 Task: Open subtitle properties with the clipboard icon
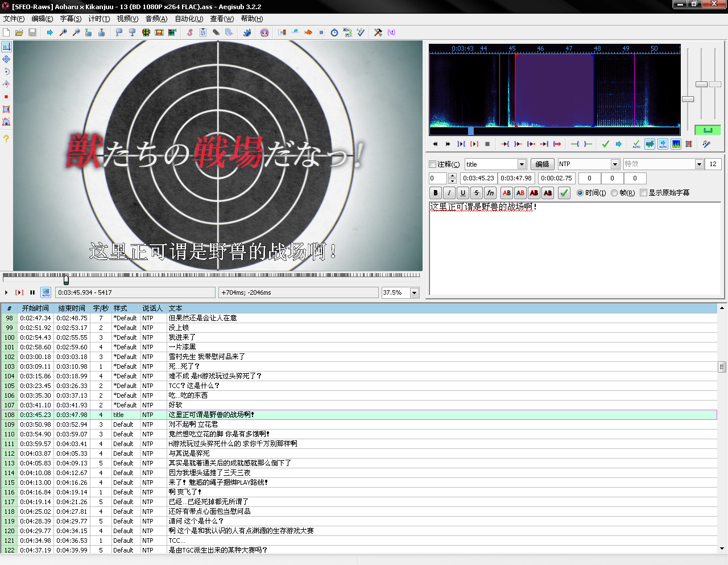[203, 32]
